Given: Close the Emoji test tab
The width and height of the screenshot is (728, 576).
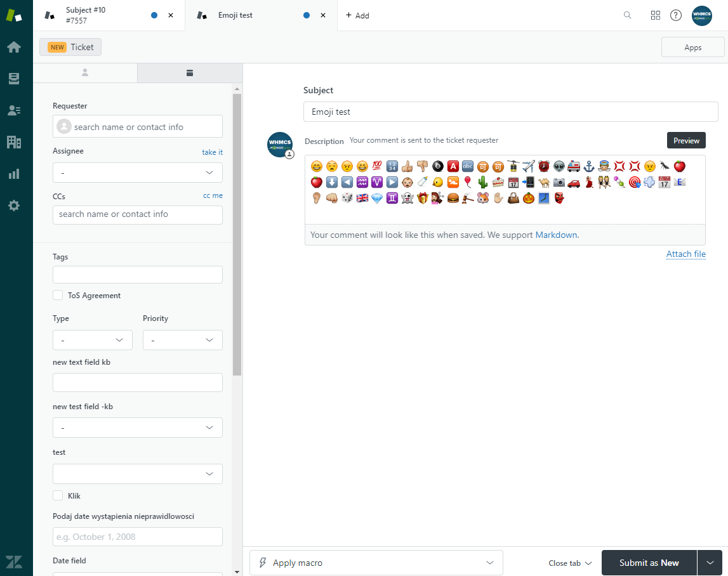Looking at the screenshot, I should pyautogui.click(x=322, y=15).
